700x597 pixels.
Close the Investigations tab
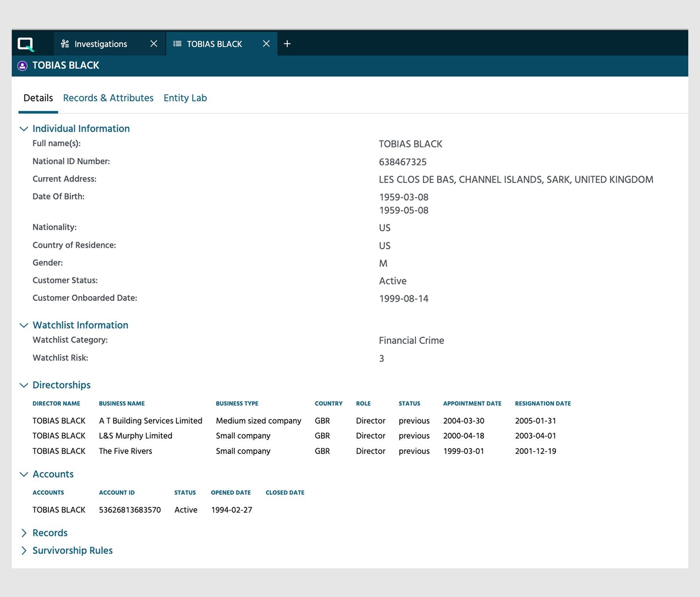pyautogui.click(x=154, y=43)
